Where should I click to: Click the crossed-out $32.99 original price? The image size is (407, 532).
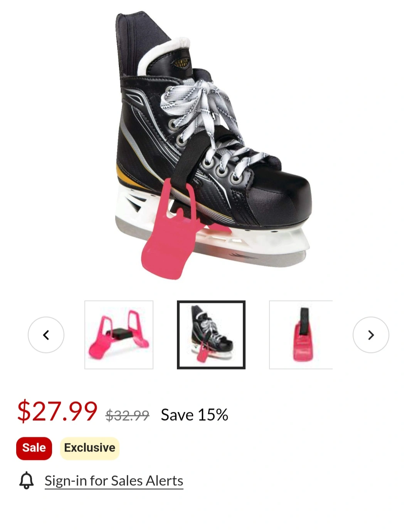tap(128, 415)
